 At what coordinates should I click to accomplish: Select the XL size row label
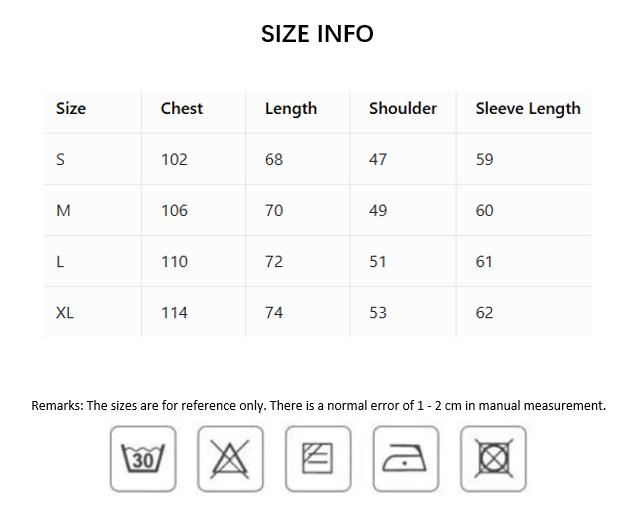pyautogui.click(x=65, y=312)
